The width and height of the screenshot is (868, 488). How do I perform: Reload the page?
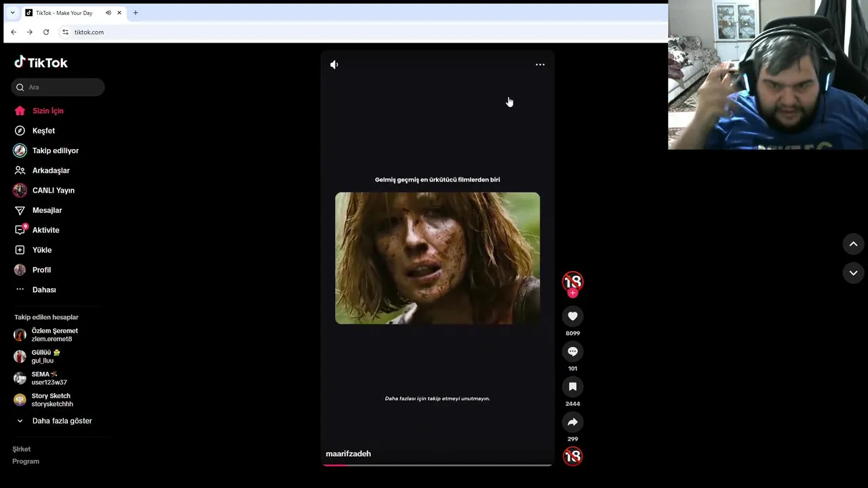[x=46, y=32]
